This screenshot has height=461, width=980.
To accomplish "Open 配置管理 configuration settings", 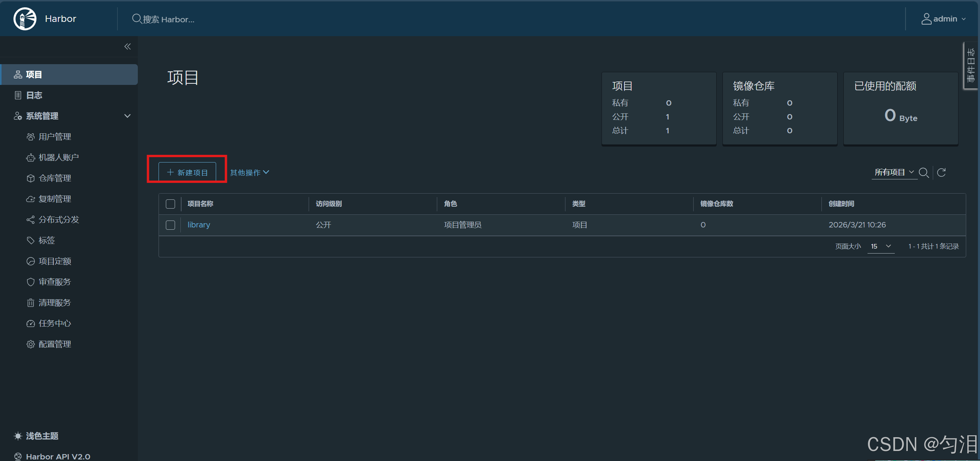I will coord(55,344).
